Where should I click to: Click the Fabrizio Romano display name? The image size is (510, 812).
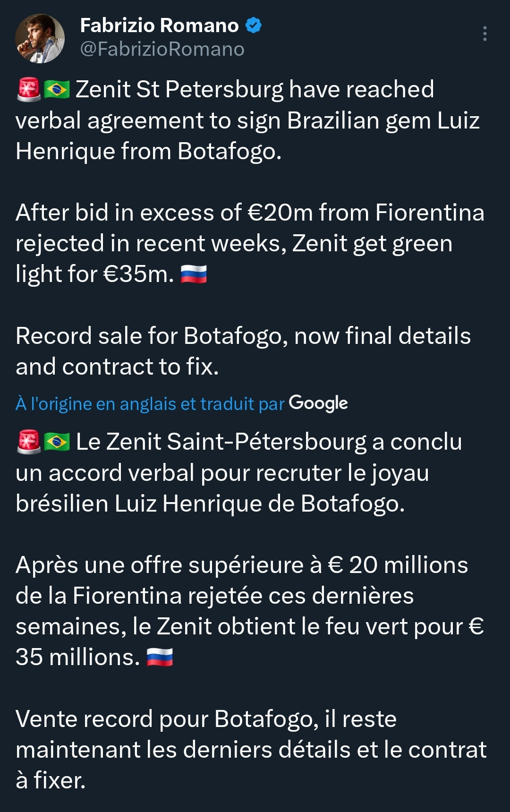pos(159,26)
